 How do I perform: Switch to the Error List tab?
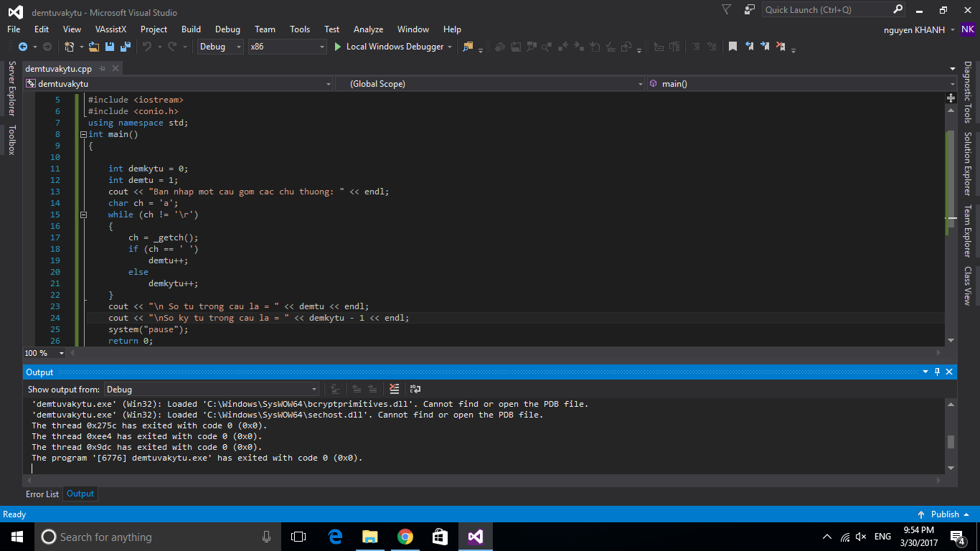[42, 494]
